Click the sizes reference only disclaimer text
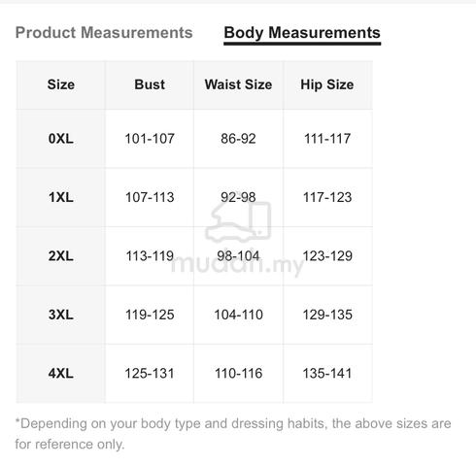The image size is (476, 466). (x=233, y=434)
